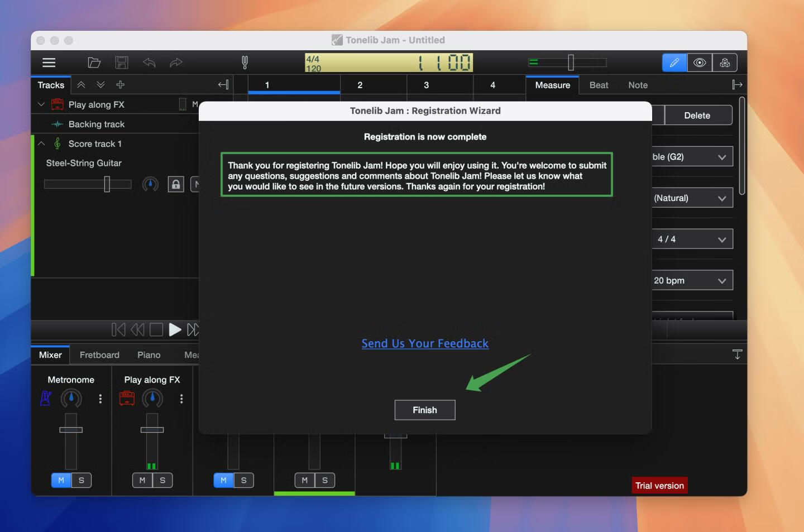
Task: Click red amp icon in Play along FX mixer channel
Action: [x=127, y=398]
